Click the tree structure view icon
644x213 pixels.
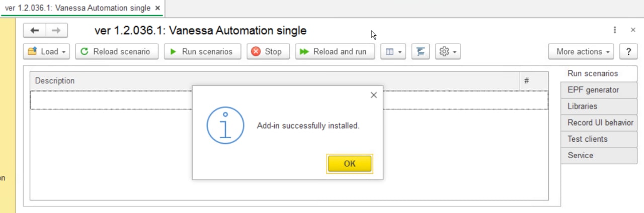point(421,52)
